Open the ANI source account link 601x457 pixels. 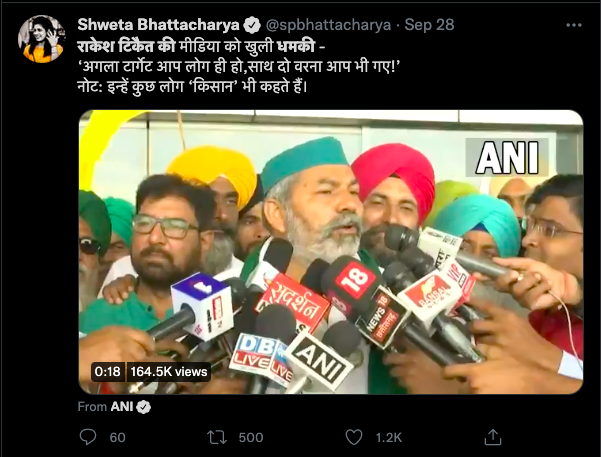[x=122, y=407]
